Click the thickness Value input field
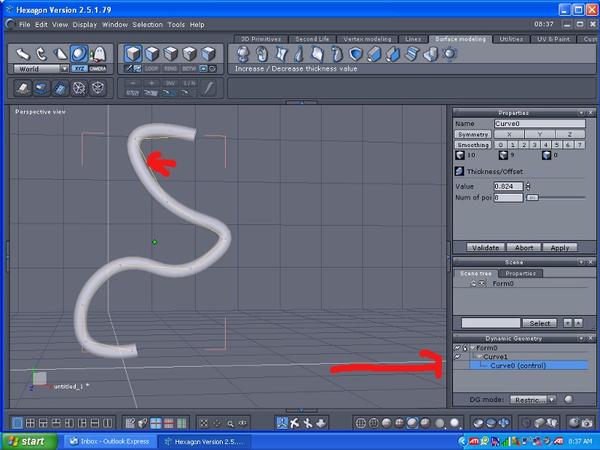Viewport: 600px width, 450px height. (509, 186)
